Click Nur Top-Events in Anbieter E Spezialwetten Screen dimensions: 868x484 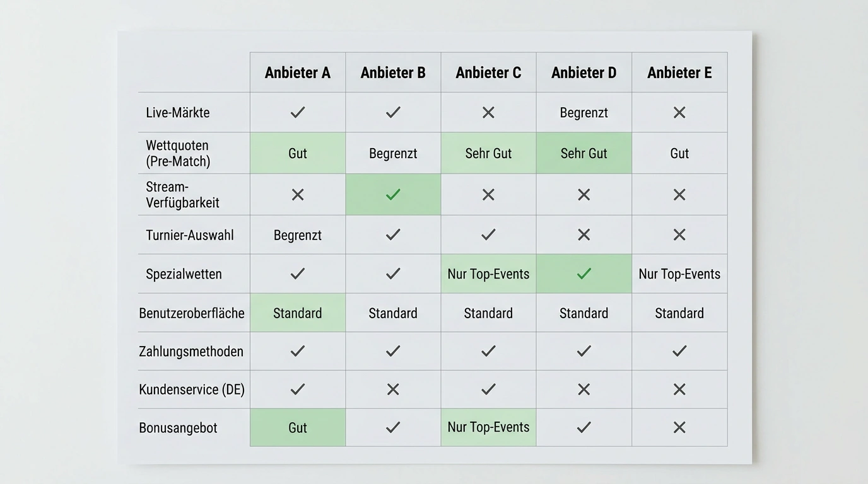[x=679, y=274]
